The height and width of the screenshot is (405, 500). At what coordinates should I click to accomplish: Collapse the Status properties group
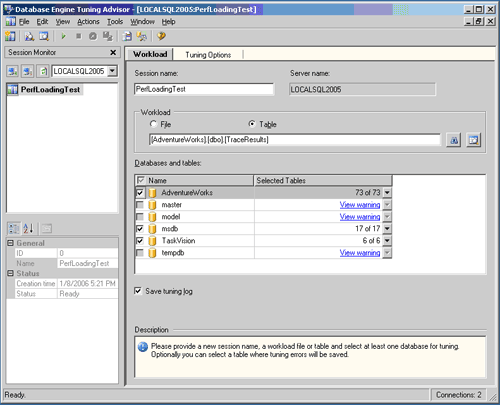[10, 273]
